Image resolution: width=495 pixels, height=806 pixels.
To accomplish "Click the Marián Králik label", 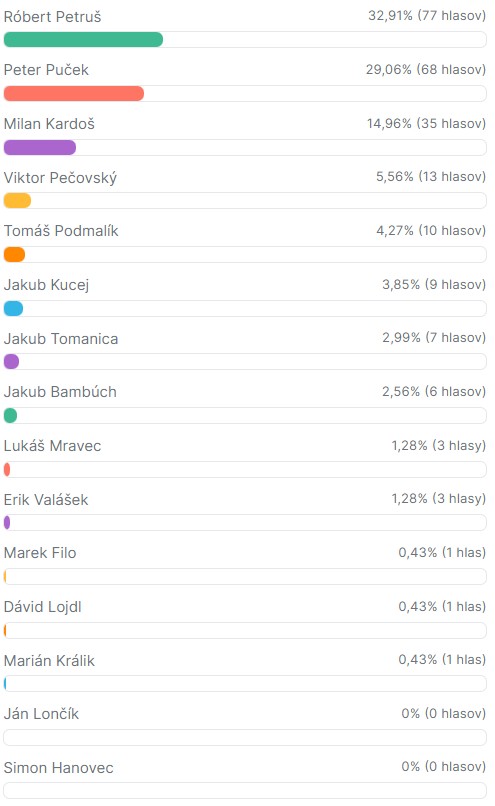I will (49, 661).
